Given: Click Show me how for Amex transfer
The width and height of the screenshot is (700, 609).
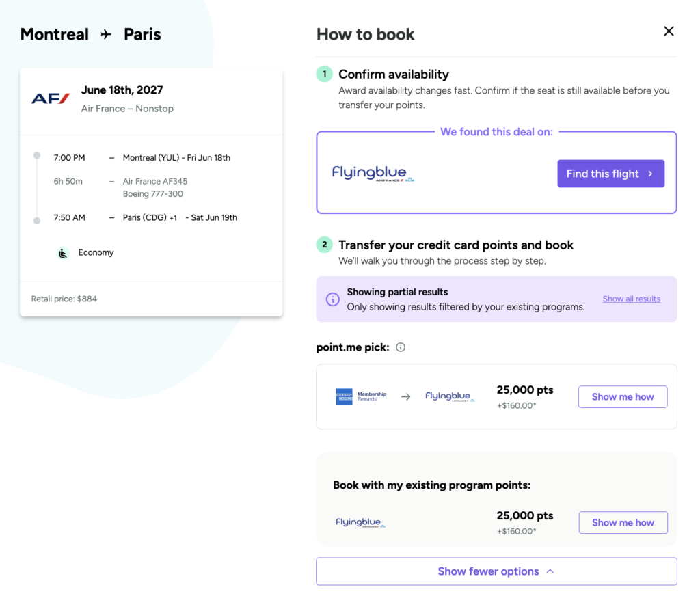Looking at the screenshot, I should pos(623,396).
